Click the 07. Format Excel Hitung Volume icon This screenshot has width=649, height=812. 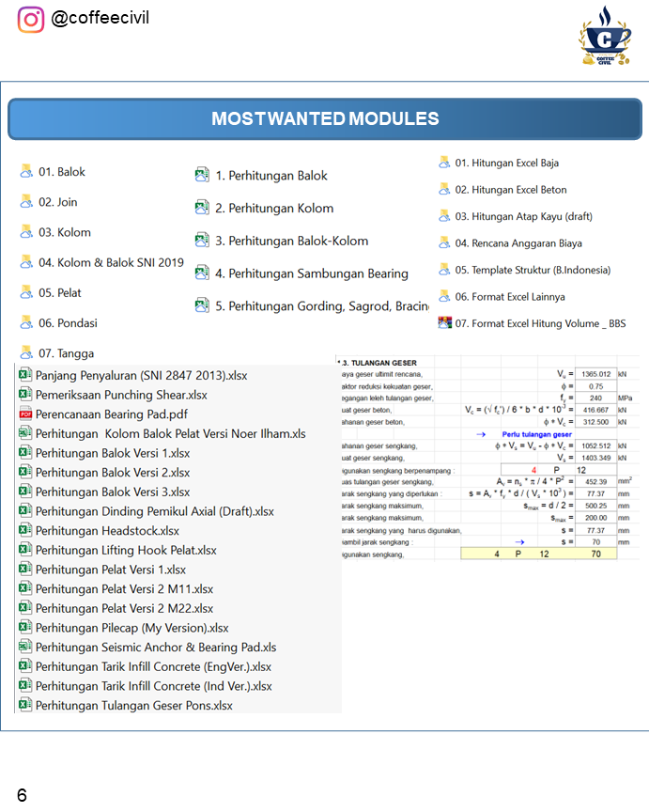pos(444,323)
